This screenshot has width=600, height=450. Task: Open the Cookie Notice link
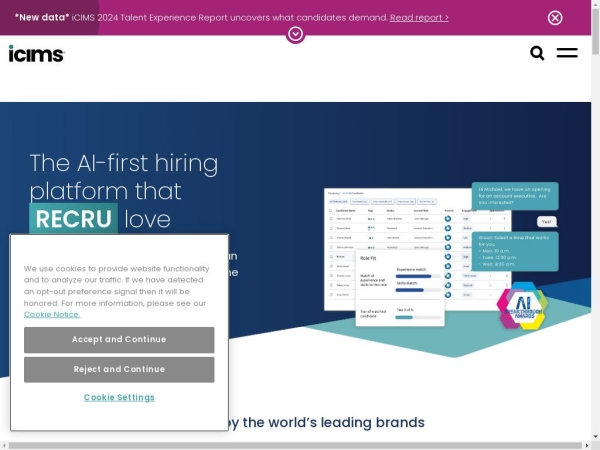click(52, 314)
